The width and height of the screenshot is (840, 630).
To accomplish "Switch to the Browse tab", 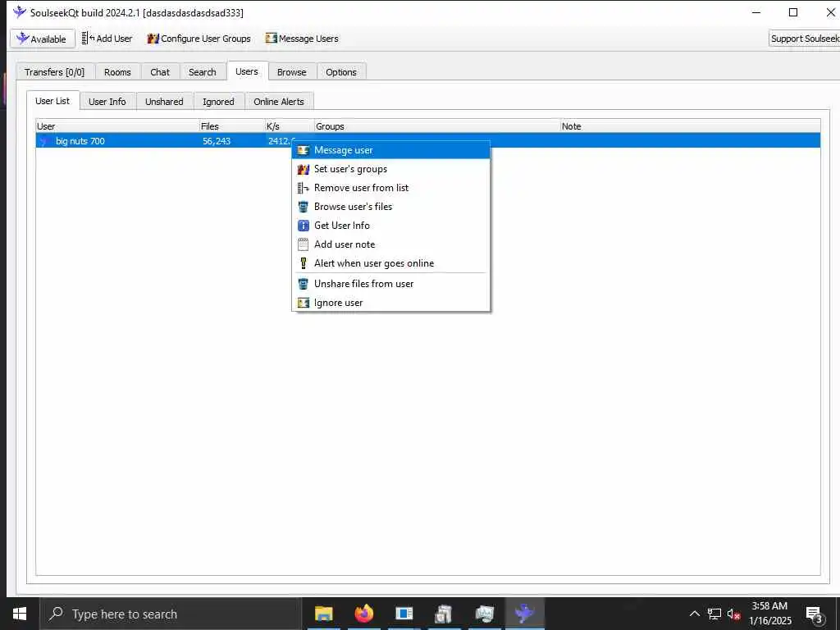I will 292,72.
